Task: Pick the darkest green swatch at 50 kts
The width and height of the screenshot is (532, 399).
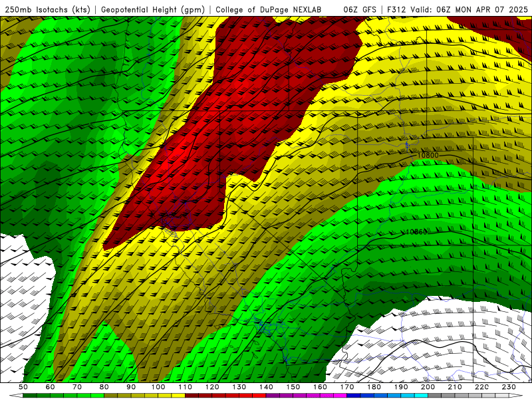Action: tap(29, 395)
